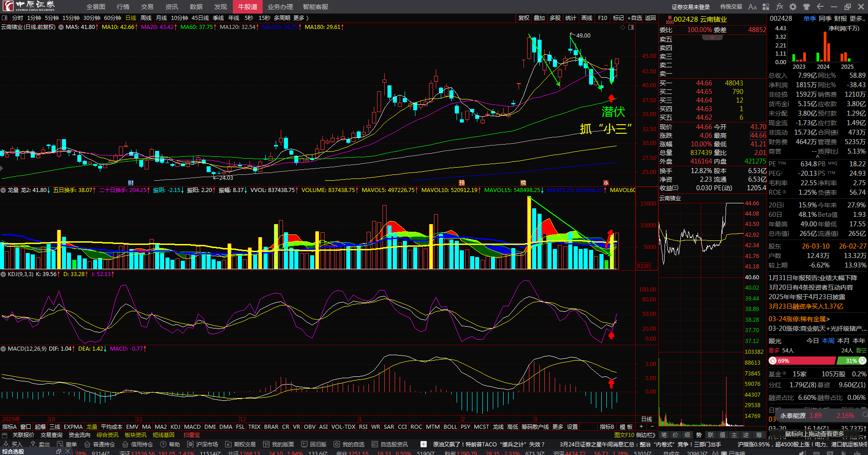Click the 回旧版 old version icon
868x455 pixels.
tap(304, 445)
